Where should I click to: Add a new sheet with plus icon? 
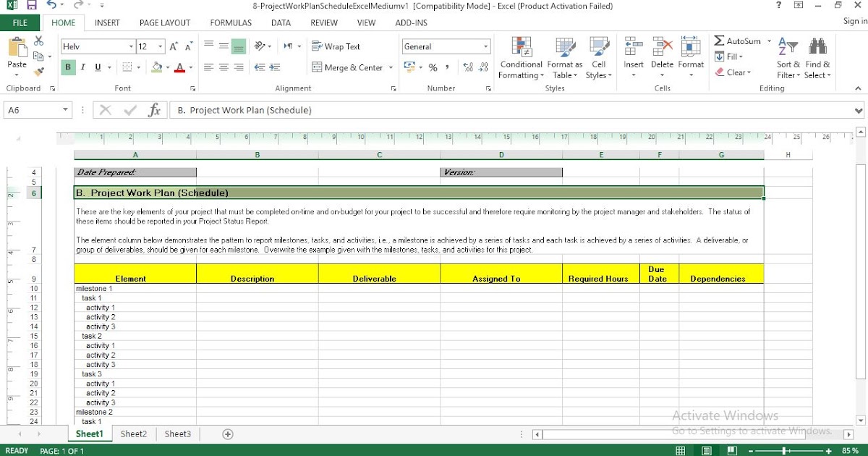[x=228, y=434]
